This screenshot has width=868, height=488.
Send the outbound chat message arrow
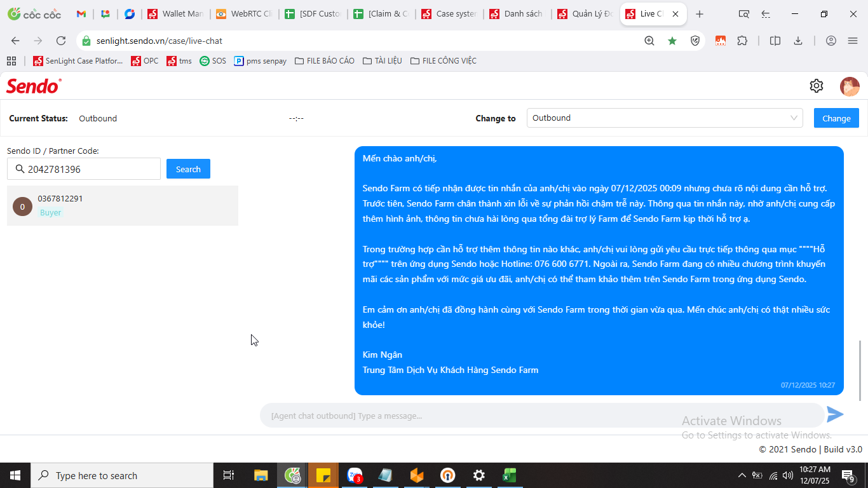pyautogui.click(x=835, y=415)
